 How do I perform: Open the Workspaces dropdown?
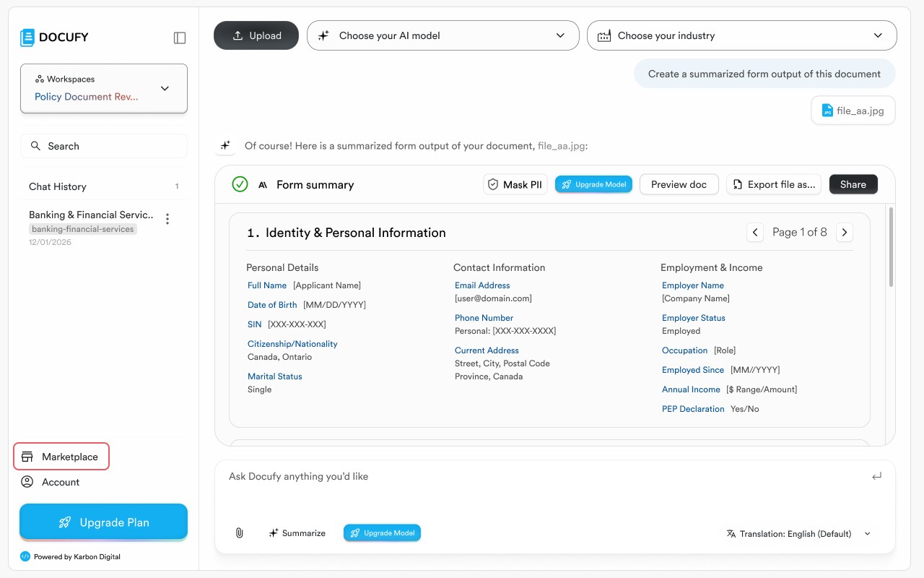coord(104,88)
